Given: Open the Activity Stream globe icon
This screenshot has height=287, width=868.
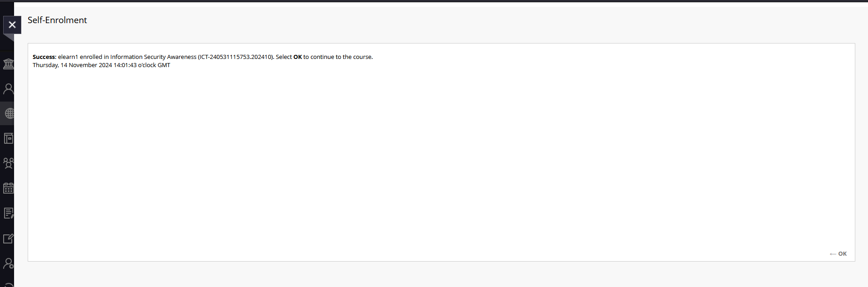Looking at the screenshot, I should click(9, 113).
